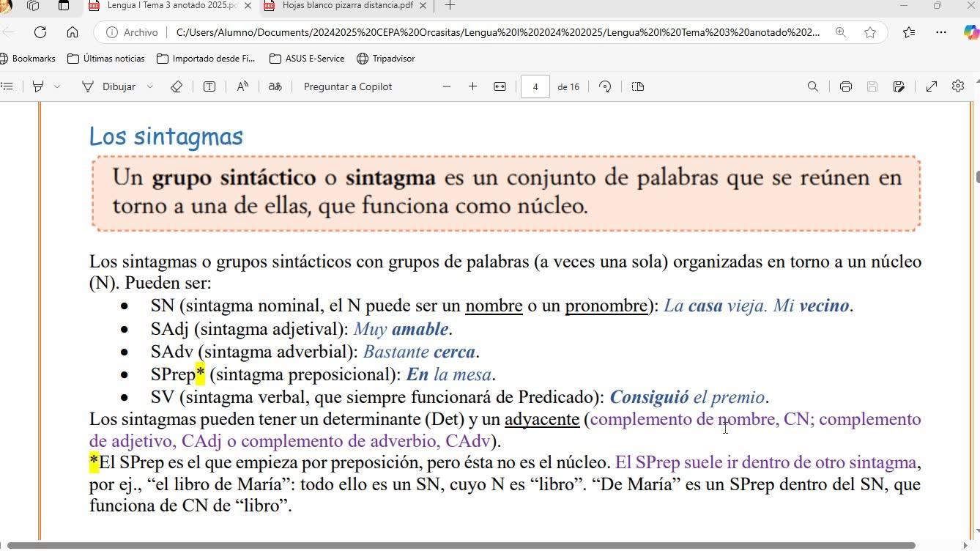
Task: Click the Add text tool icon
Action: (x=209, y=86)
